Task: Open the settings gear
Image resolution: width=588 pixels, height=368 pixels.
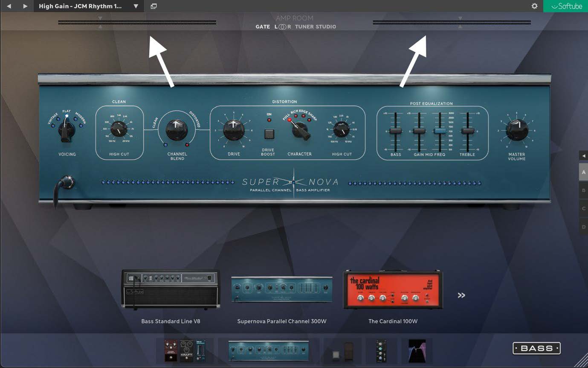Action: point(534,6)
